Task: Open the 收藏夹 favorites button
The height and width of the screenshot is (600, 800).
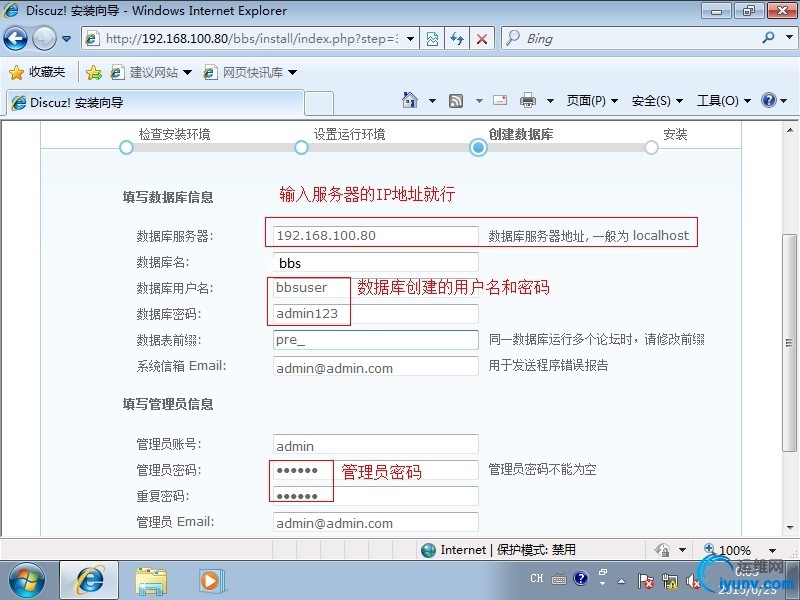Action: (37, 72)
